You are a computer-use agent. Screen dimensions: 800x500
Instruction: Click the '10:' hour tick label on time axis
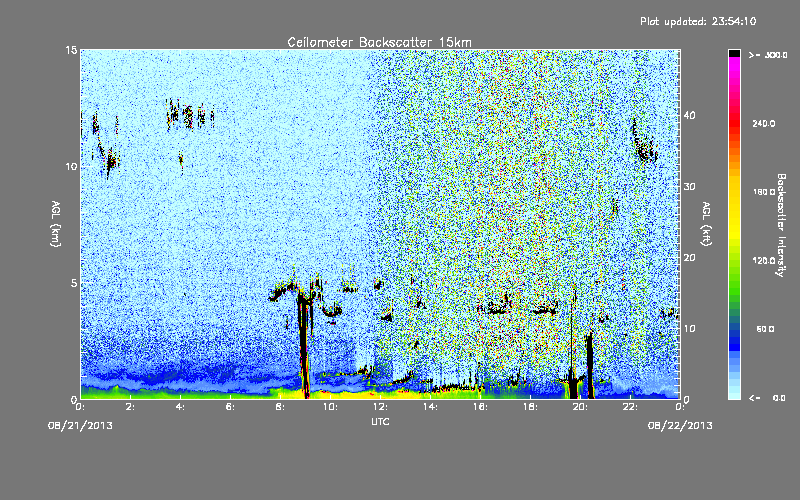coord(330,407)
